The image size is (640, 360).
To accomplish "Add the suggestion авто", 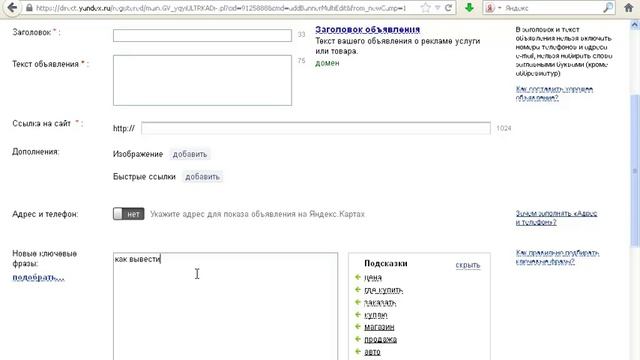I will click(x=372, y=352).
